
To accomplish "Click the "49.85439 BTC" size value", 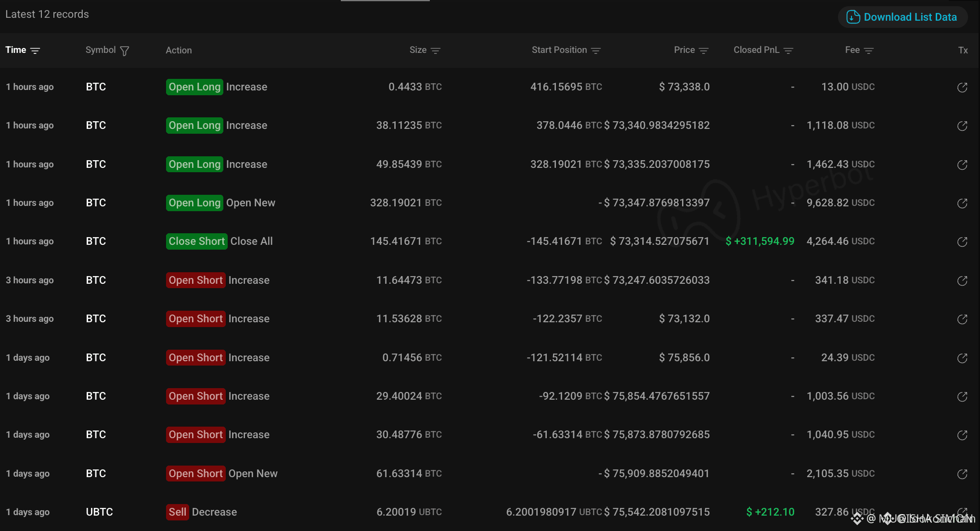I will pos(409,164).
